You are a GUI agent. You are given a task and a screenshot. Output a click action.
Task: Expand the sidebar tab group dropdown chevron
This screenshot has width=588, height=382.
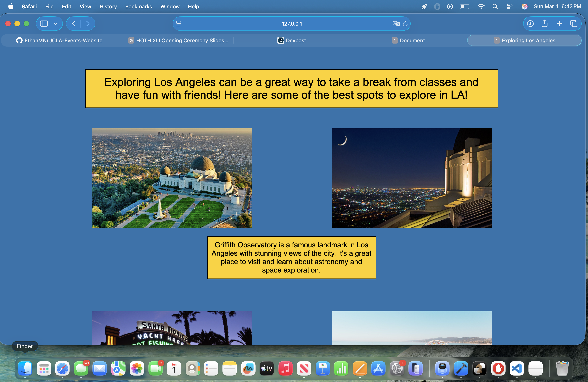tap(55, 24)
